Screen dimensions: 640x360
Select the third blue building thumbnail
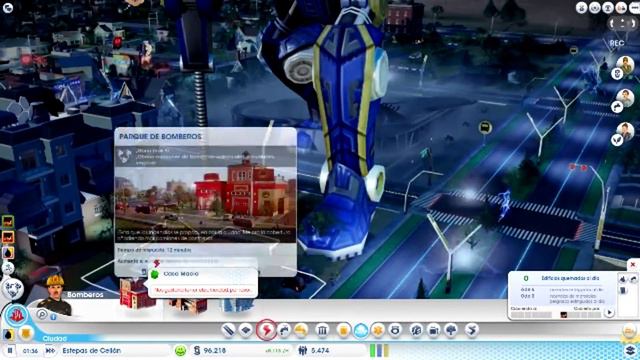coord(236,305)
